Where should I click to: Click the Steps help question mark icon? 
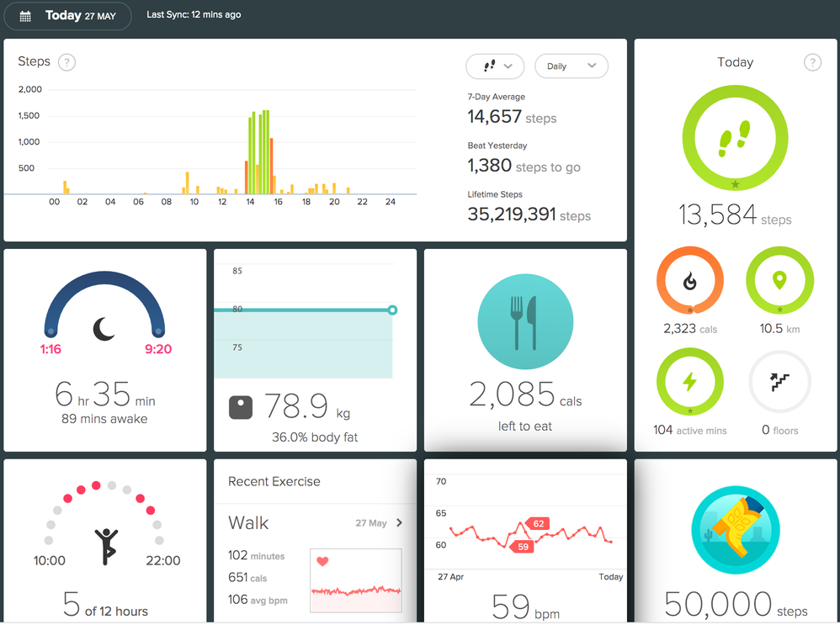[67, 62]
